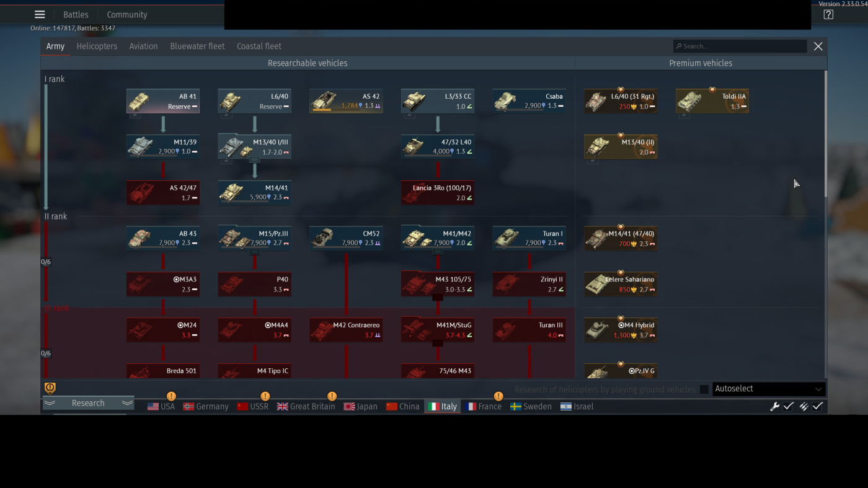Select the locked M3A3 tank
The height and width of the screenshot is (488, 868).
click(163, 284)
